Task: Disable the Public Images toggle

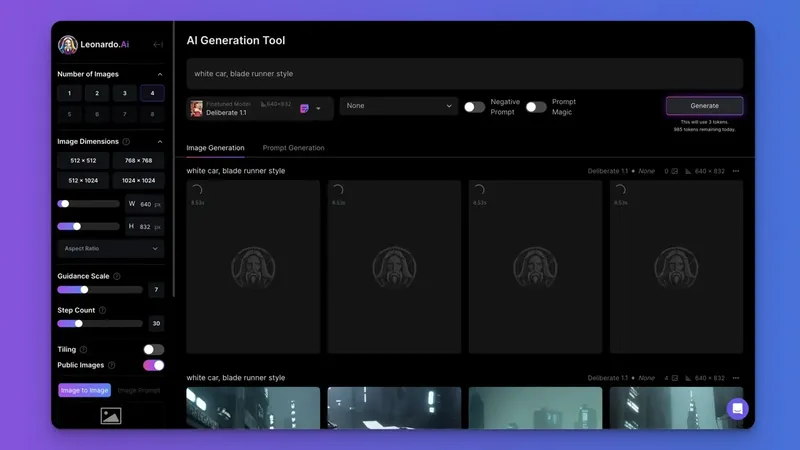Action: (x=154, y=365)
